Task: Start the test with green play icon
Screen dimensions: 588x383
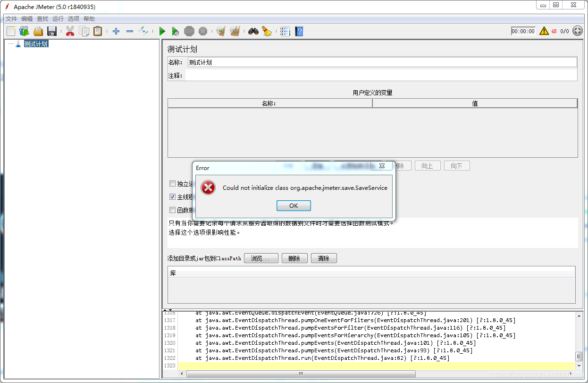Action: 162,31
